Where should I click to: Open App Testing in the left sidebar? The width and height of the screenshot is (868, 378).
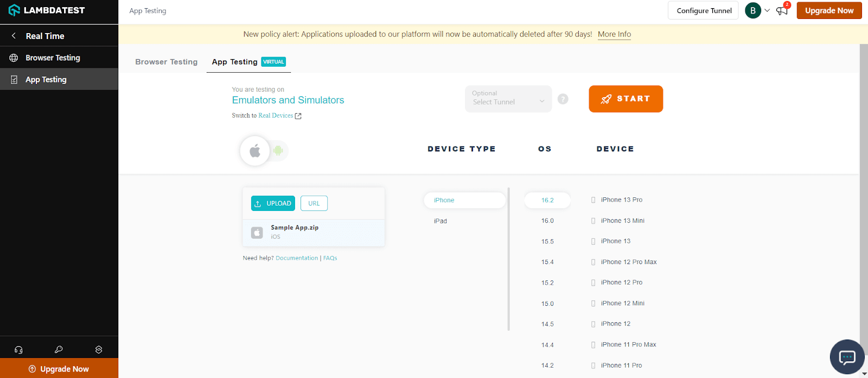(59, 79)
